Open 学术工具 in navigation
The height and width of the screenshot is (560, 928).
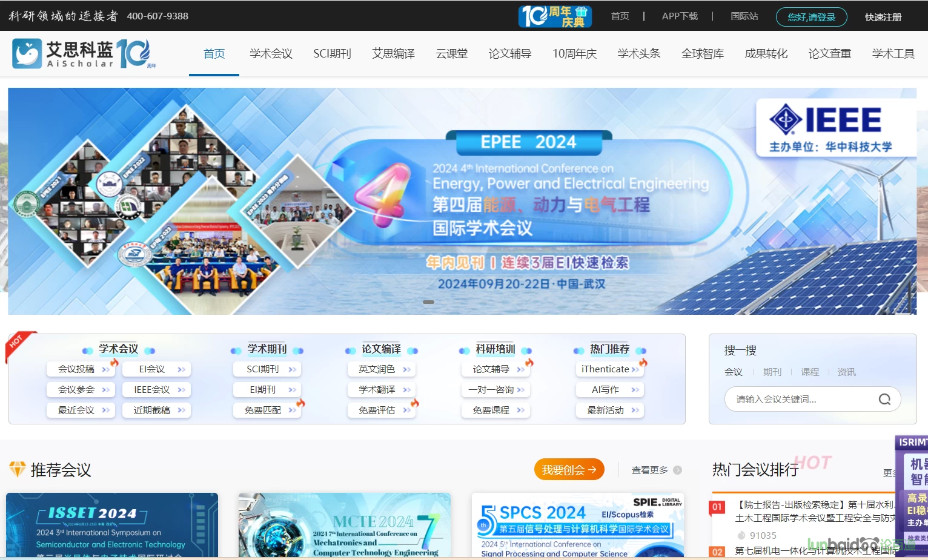pyautogui.click(x=893, y=54)
